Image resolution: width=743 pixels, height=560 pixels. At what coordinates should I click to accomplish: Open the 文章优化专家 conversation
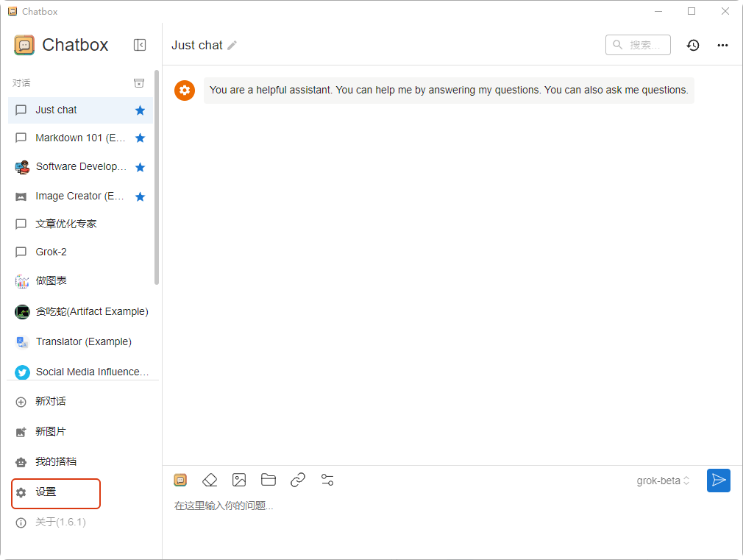[81, 224]
